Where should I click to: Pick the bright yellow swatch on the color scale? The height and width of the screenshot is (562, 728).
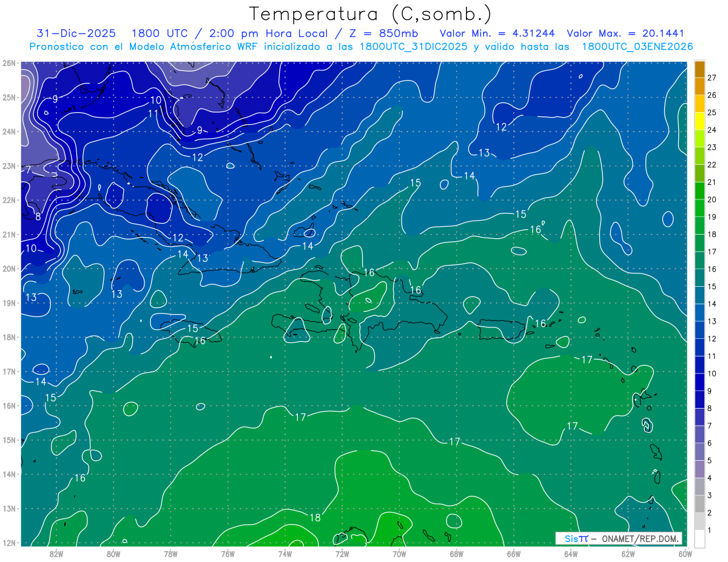(699, 121)
